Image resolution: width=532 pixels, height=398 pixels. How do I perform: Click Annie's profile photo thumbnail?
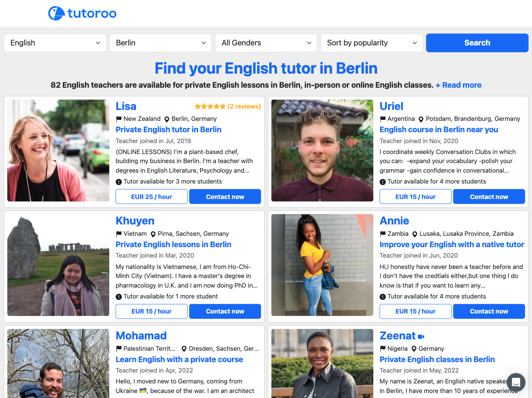tap(322, 265)
